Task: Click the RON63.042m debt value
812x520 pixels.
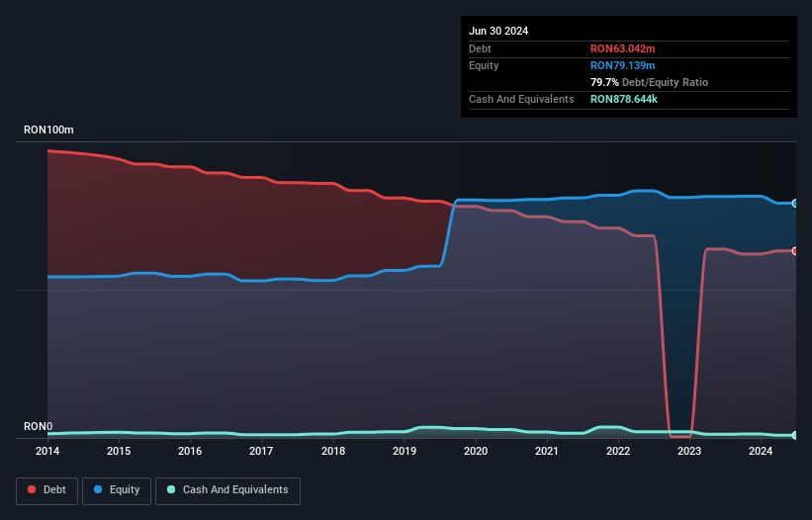Action: click(x=622, y=48)
